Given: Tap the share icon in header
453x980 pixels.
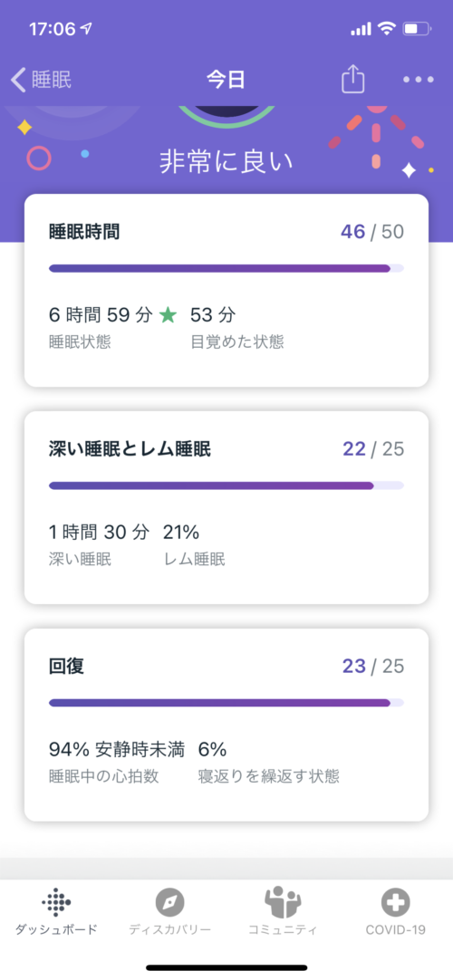Looking at the screenshot, I should [353, 80].
